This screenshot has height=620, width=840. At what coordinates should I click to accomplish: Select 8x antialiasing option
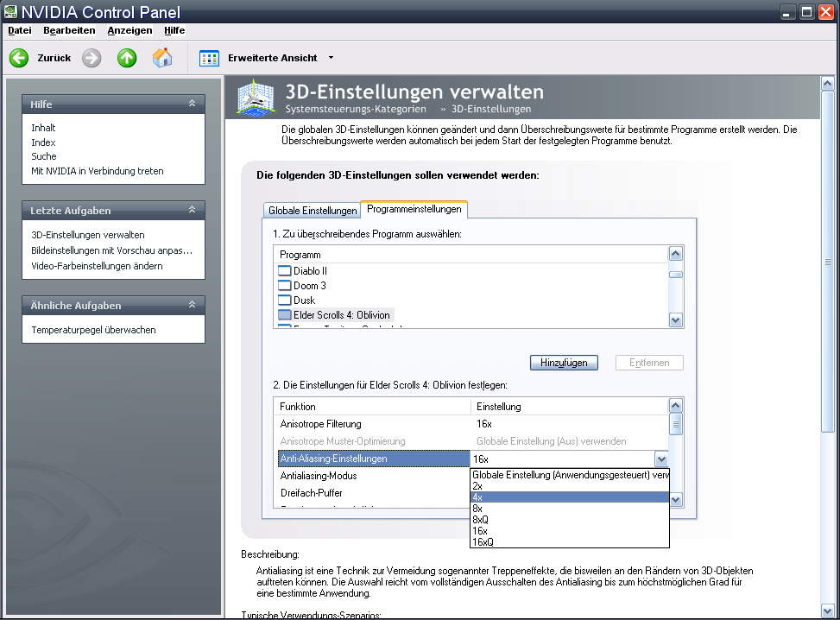[x=570, y=509]
